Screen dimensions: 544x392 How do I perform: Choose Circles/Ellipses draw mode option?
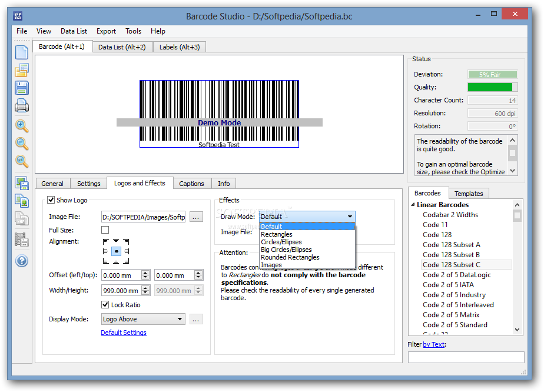point(307,242)
